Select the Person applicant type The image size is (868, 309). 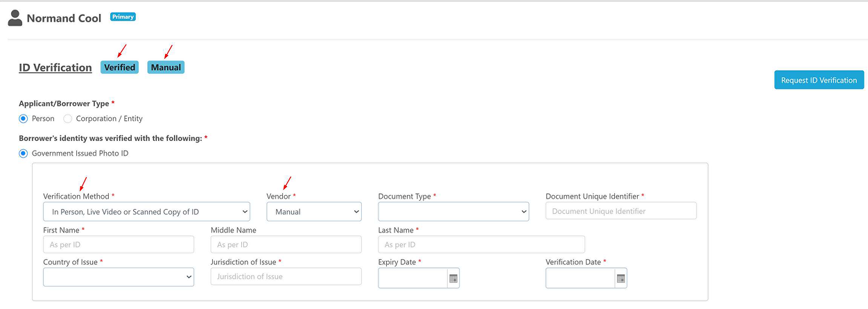24,119
